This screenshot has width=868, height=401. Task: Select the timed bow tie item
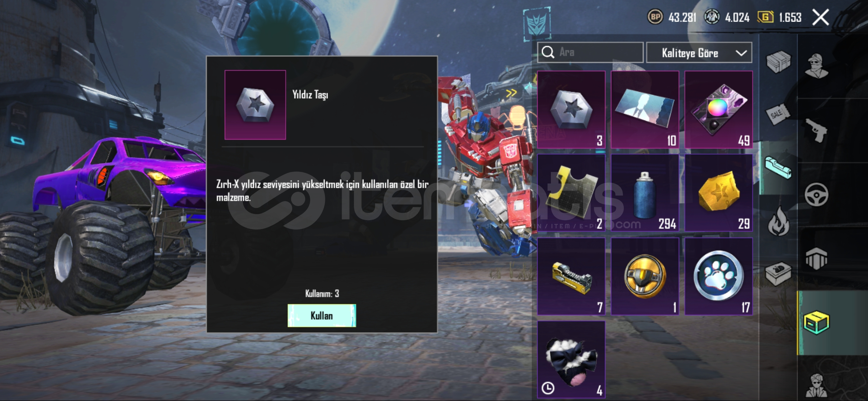[x=571, y=360]
